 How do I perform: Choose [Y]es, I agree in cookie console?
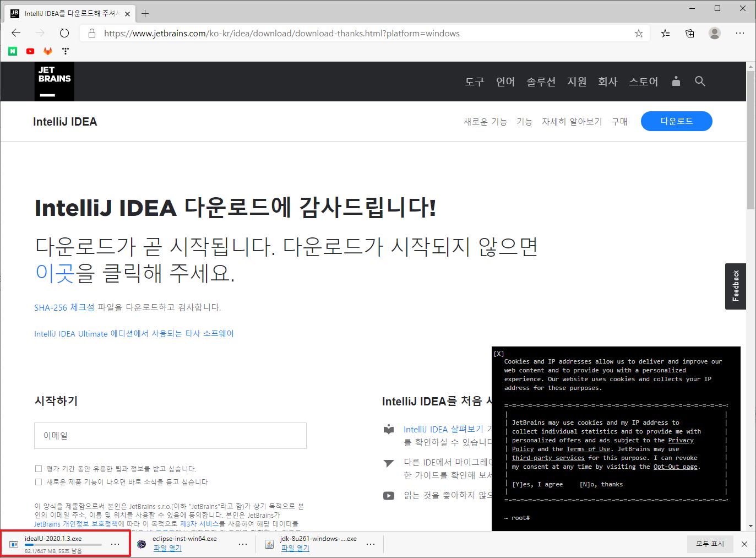click(x=537, y=485)
